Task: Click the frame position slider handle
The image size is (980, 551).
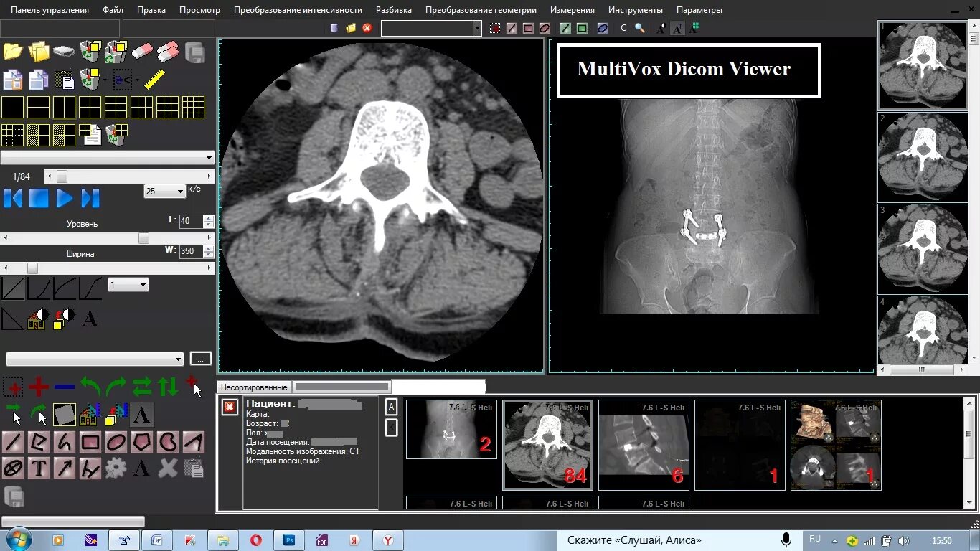Action: (x=62, y=176)
